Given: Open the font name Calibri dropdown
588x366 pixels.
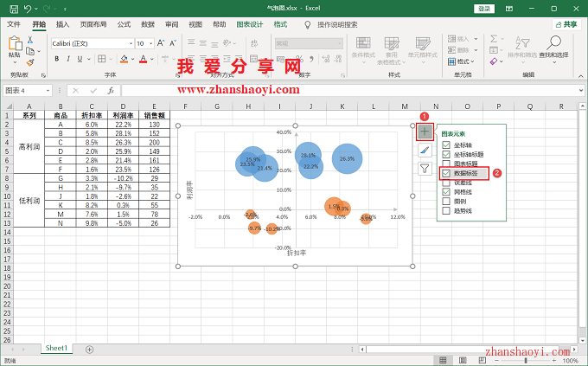Looking at the screenshot, I should [x=131, y=43].
